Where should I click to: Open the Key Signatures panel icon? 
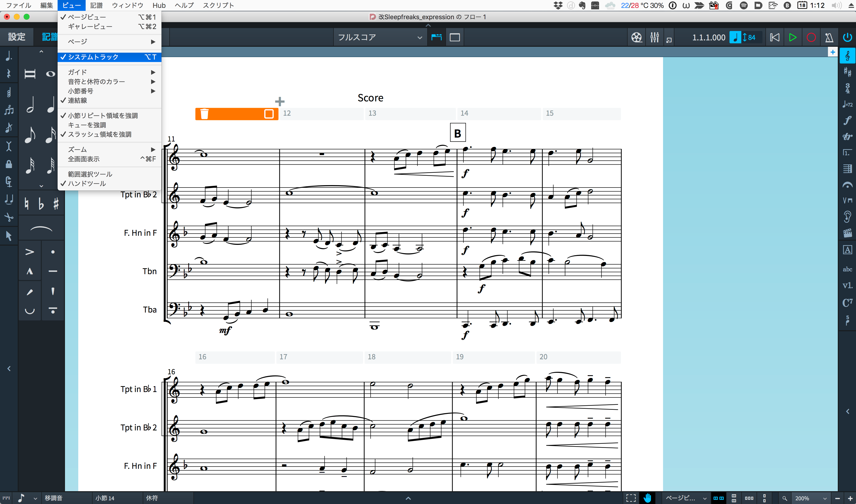coord(847,72)
